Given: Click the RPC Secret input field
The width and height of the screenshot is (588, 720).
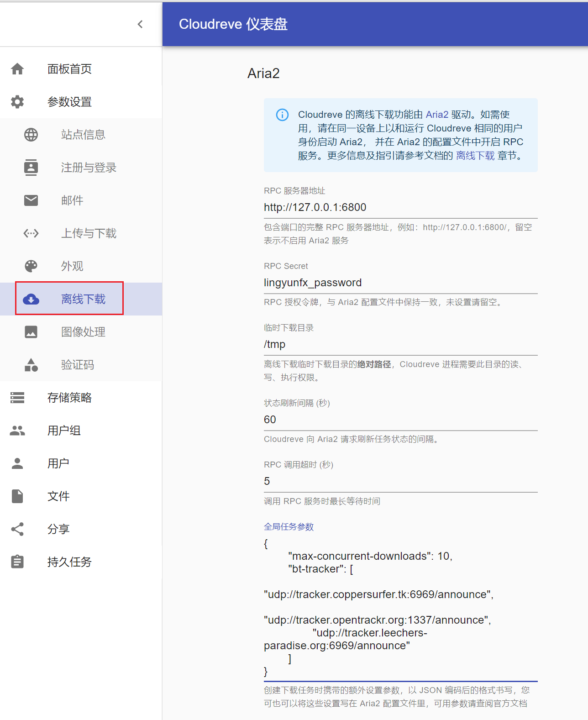Looking at the screenshot, I should (401, 283).
